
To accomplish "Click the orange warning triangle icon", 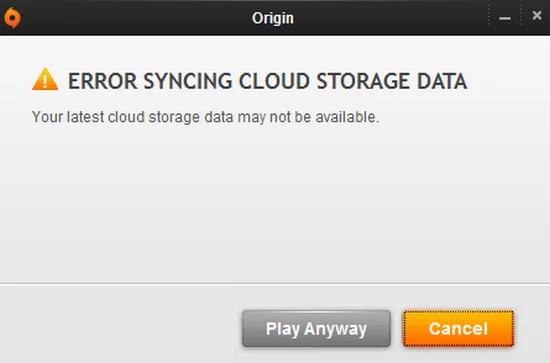I will (x=45, y=79).
